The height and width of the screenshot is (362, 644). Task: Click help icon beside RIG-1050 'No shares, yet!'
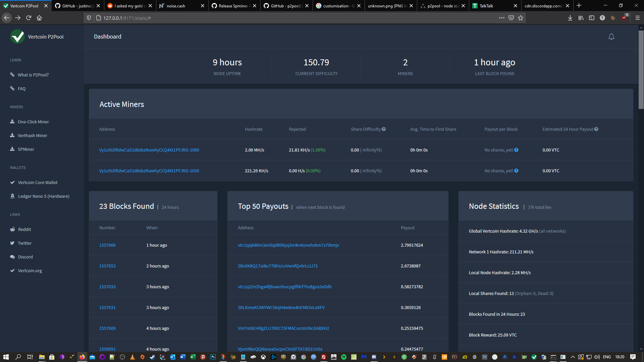point(516,171)
